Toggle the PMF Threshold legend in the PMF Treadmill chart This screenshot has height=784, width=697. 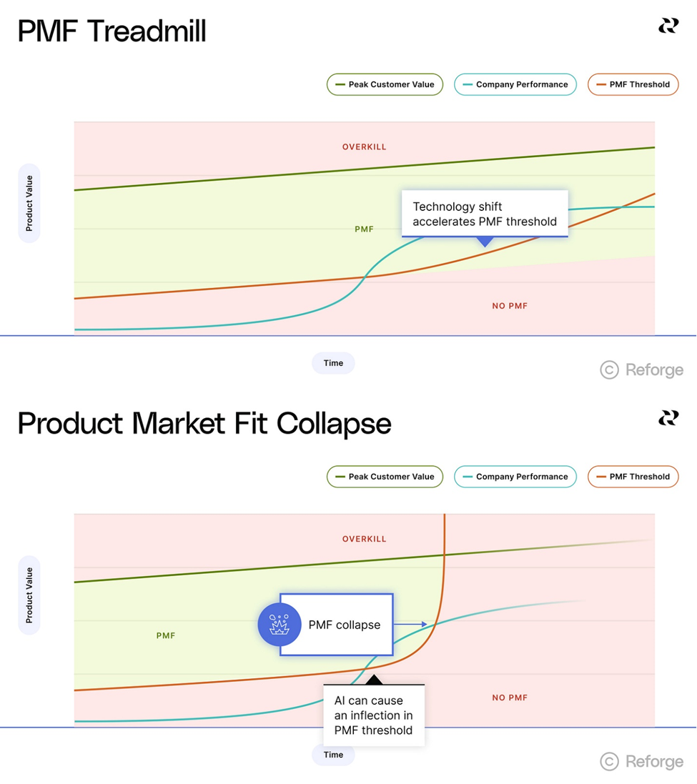coord(633,84)
